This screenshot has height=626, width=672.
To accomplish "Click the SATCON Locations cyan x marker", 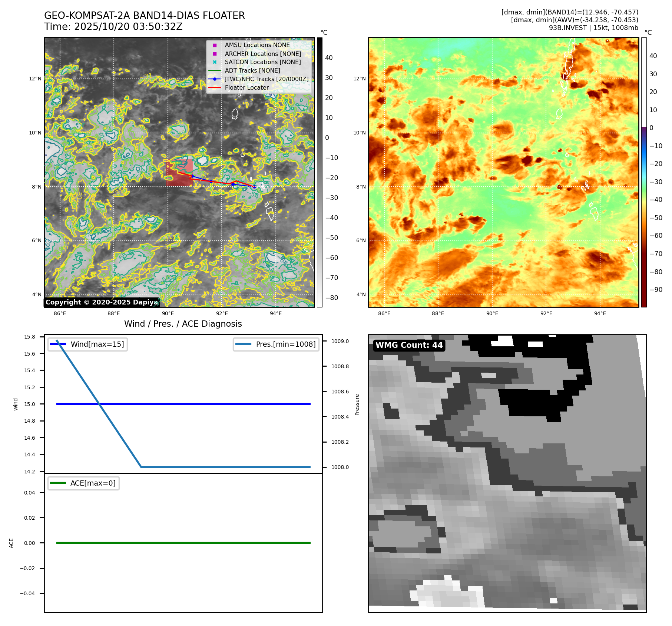I will [215, 62].
